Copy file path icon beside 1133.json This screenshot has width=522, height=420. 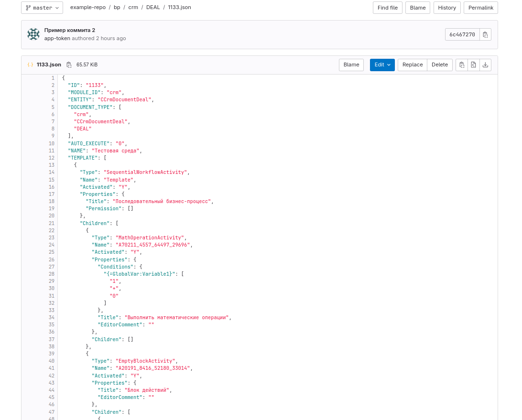69,65
